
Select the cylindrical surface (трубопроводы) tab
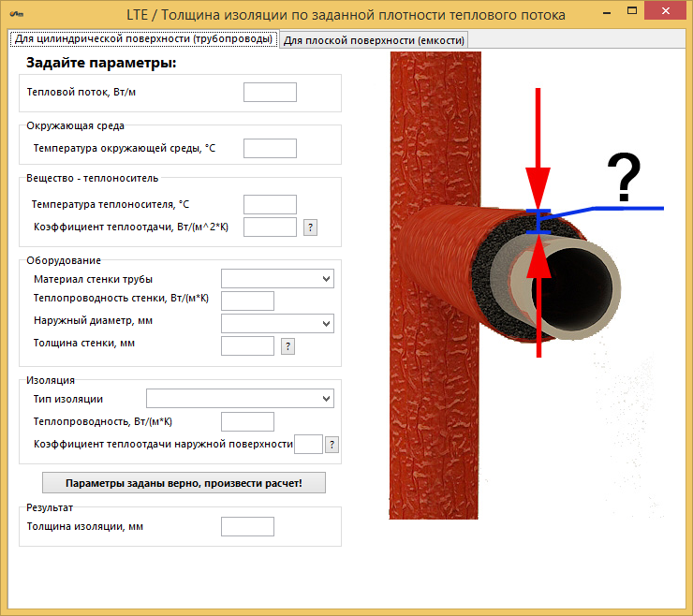click(x=142, y=39)
